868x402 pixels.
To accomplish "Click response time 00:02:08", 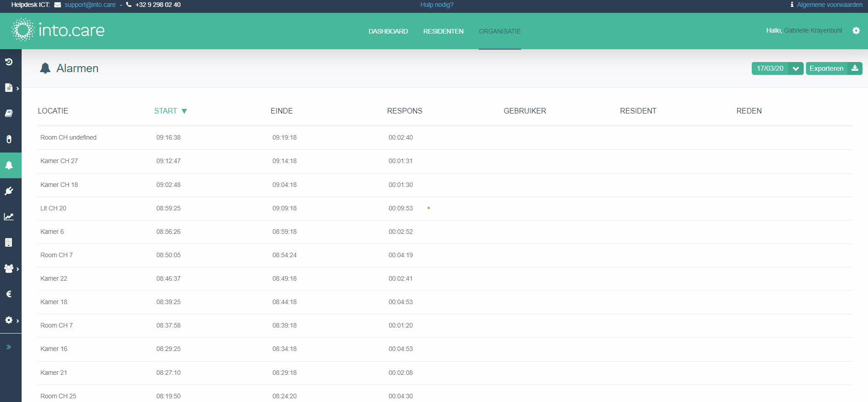I will [401, 373].
